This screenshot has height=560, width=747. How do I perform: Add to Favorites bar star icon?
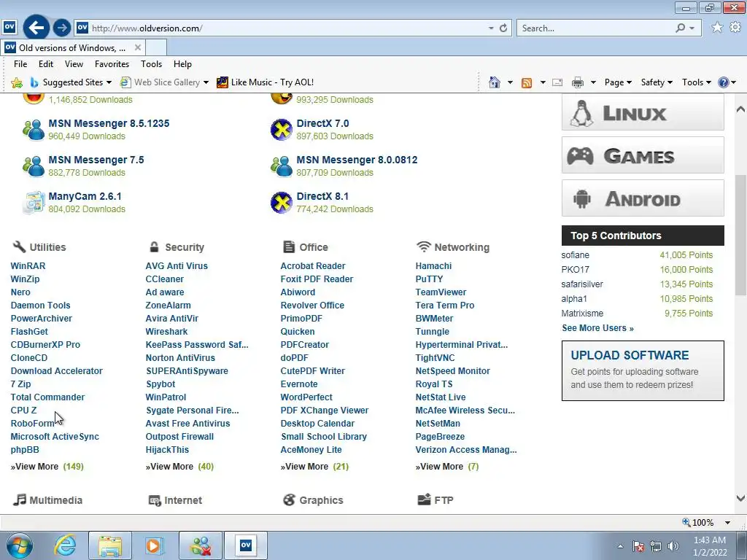17,82
